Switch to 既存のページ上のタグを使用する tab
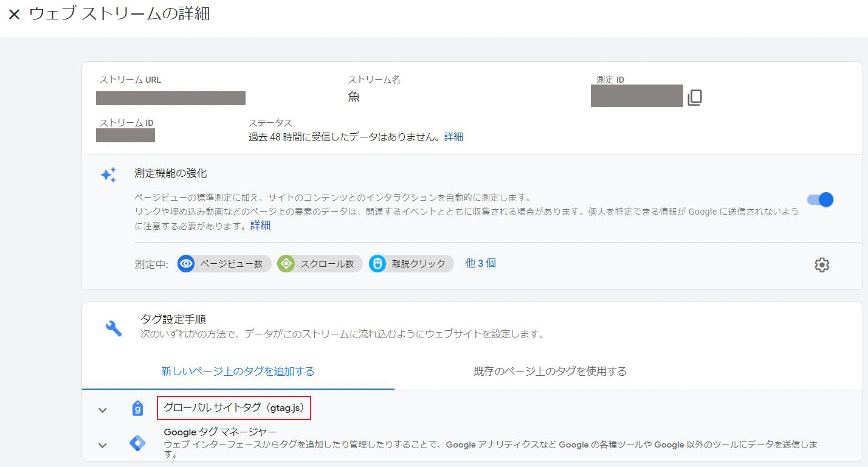868x467 pixels. click(549, 371)
